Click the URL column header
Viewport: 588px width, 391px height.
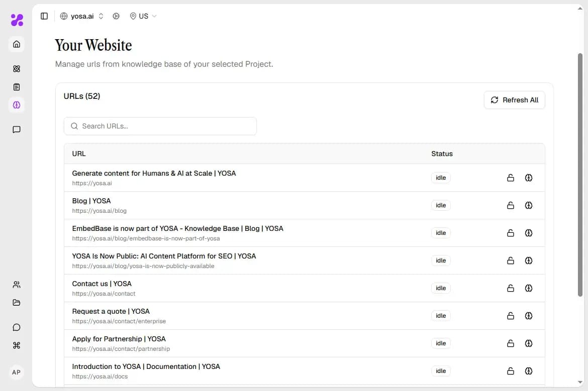click(x=79, y=154)
